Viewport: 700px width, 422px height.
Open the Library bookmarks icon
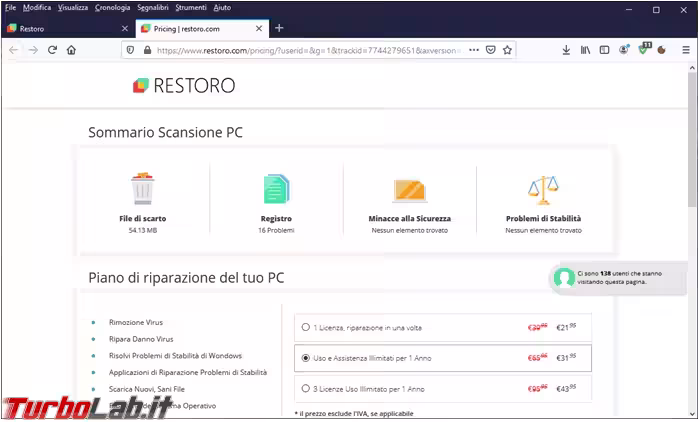585,50
